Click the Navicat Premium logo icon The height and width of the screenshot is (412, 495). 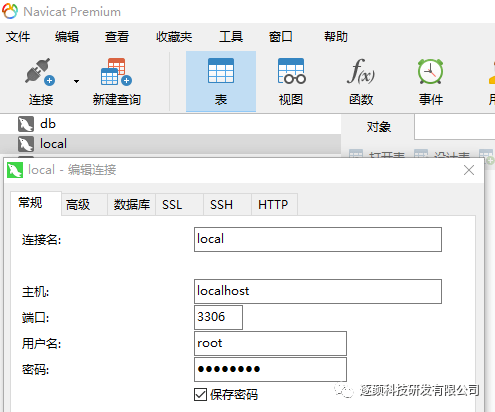point(10,11)
